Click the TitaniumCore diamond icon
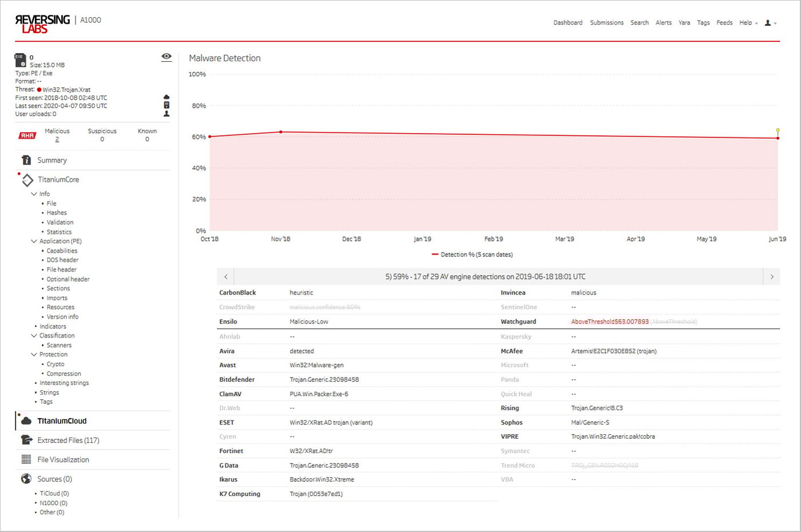 click(x=27, y=180)
